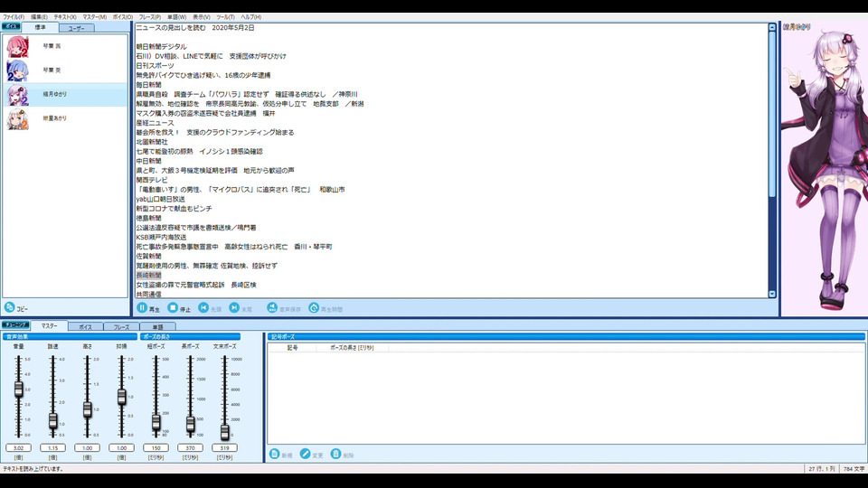Select 結月ゆかり voice avatar
The image size is (868, 488).
17,95
